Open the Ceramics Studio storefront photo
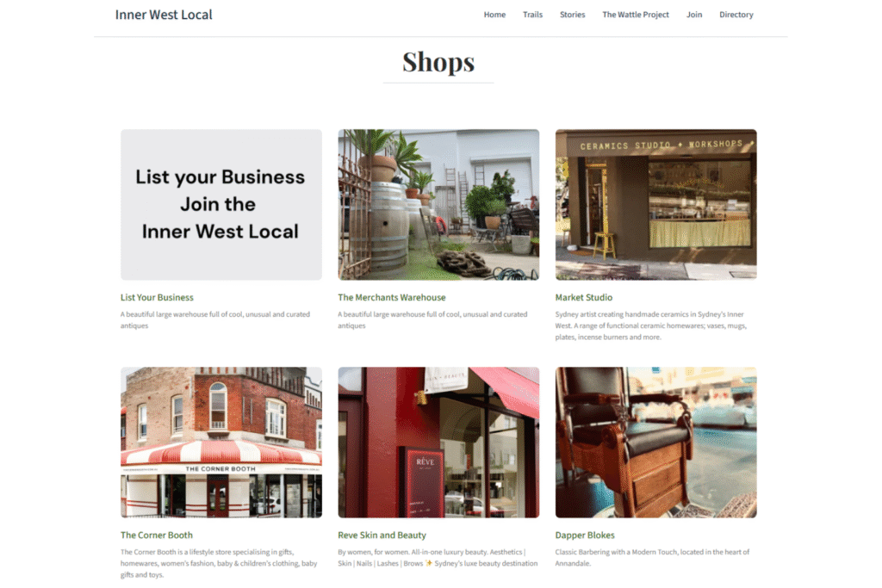882x588 pixels. coord(655,205)
